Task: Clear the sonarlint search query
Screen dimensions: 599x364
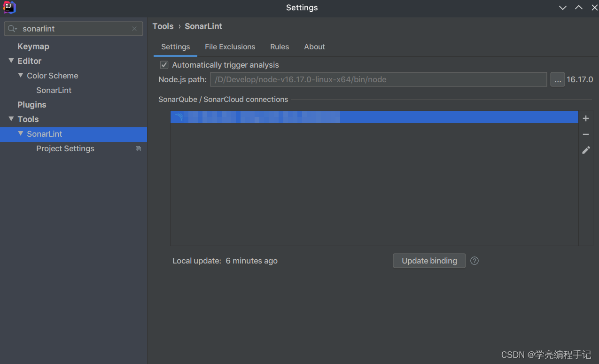Action: 134,29
